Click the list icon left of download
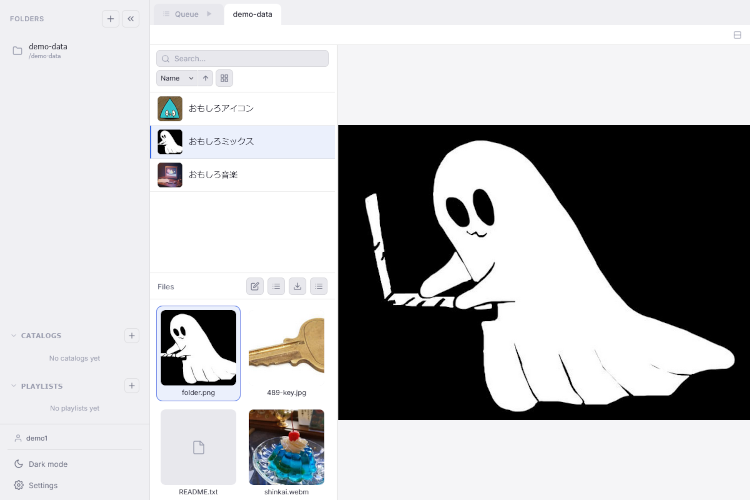This screenshot has width=750, height=500. pyautogui.click(x=276, y=286)
